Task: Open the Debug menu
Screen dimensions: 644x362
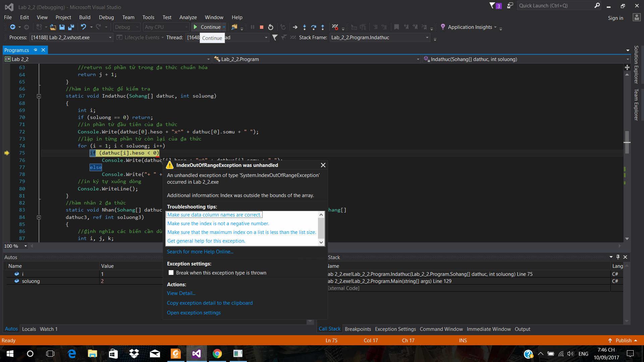Action: click(106, 17)
